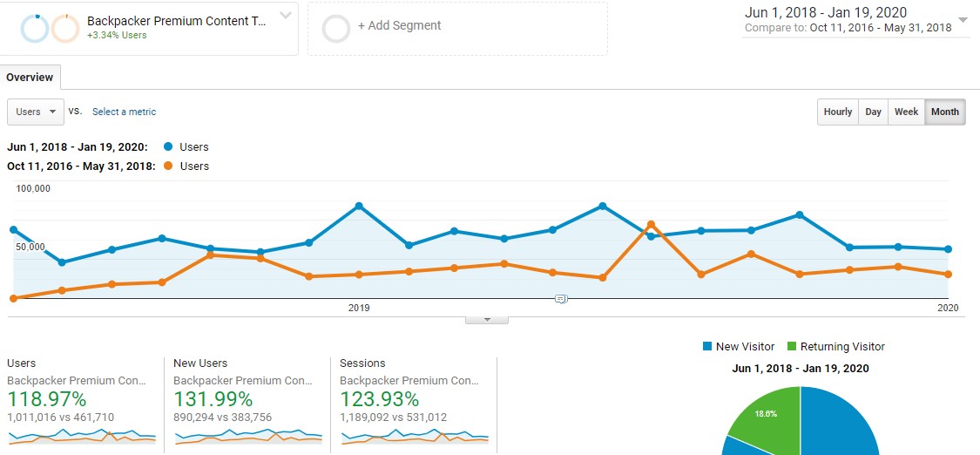This screenshot has width=980, height=455.
Task: Click the orange Users legend dot
Action: pyautogui.click(x=168, y=166)
